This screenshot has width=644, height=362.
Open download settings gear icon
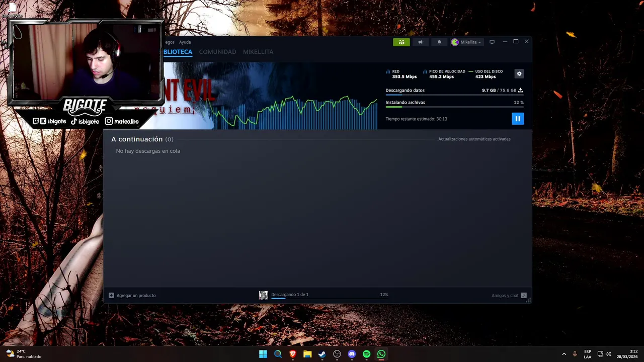[x=519, y=74]
